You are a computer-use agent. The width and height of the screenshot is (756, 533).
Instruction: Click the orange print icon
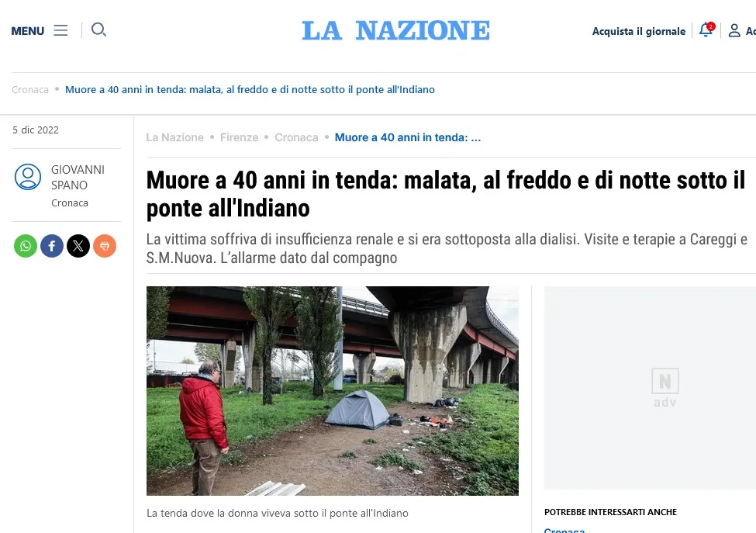click(105, 246)
